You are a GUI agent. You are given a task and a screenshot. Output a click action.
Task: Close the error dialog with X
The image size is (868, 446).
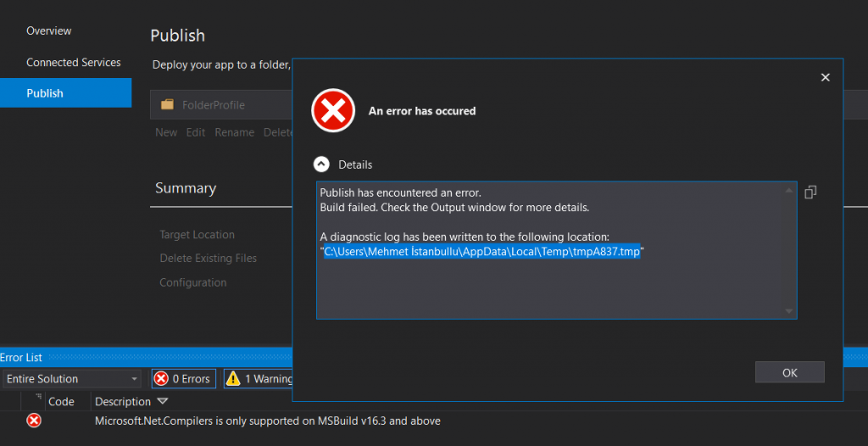825,78
